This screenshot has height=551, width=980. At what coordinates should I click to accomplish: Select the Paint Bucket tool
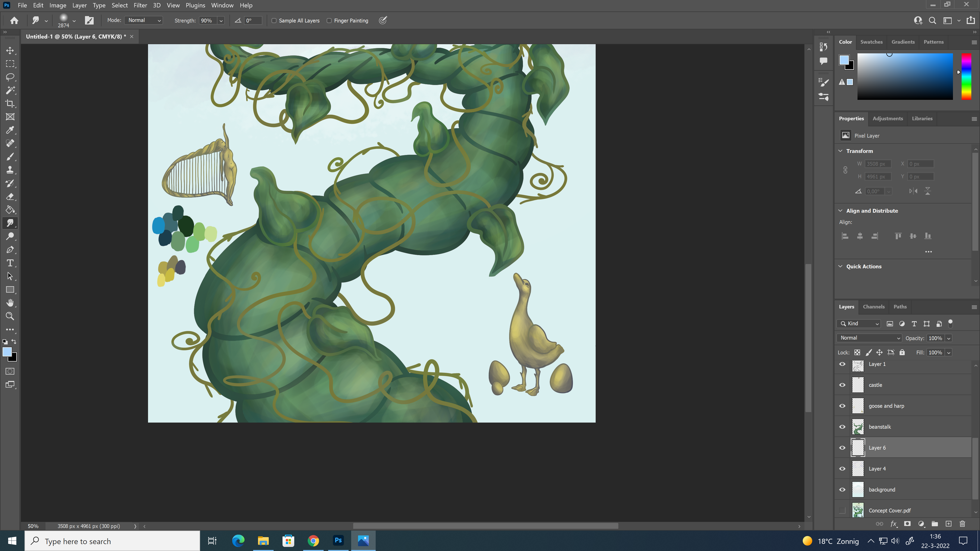click(x=10, y=210)
